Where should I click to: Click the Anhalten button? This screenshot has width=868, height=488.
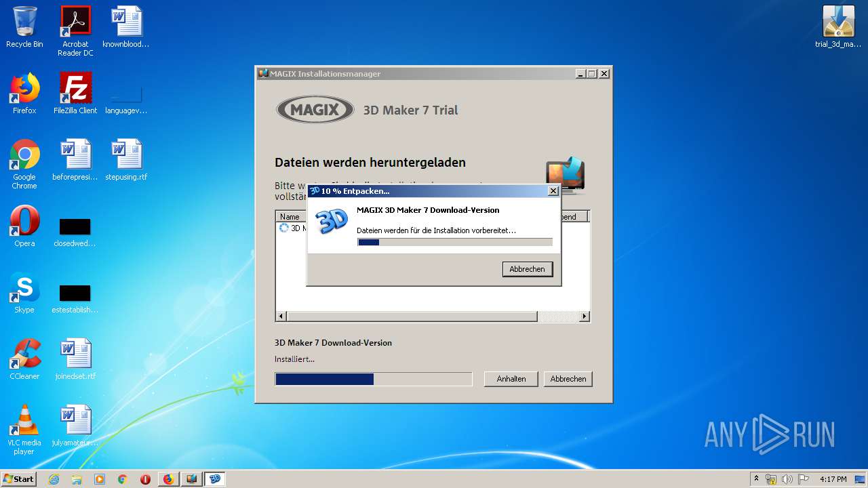[x=511, y=379]
